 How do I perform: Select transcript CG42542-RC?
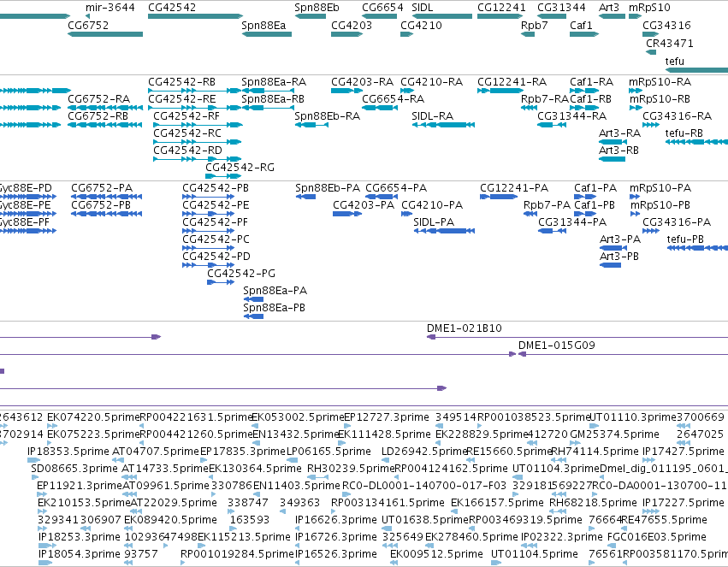click(x=198, y=142)
